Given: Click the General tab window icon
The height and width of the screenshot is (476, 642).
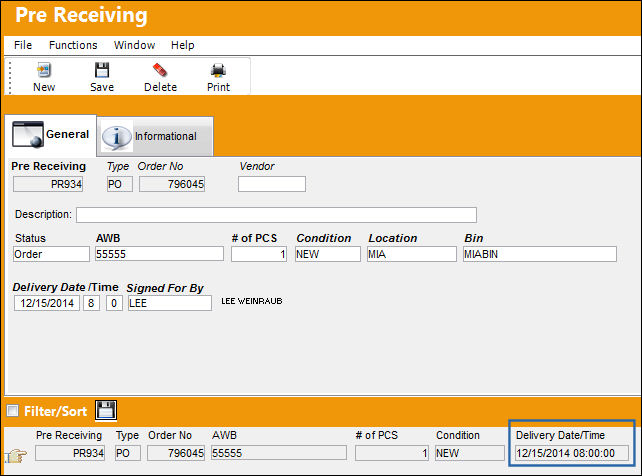Looking at the screenshot, I should coord(28,134).
